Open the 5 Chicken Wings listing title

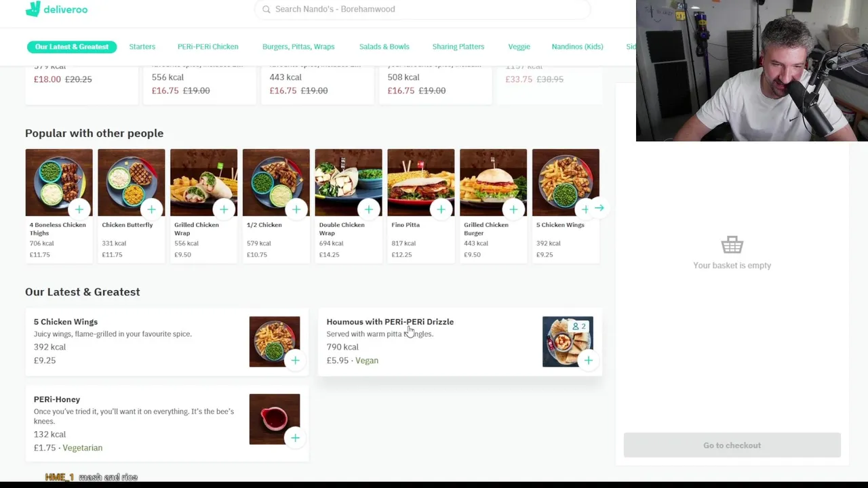[66, 322]
